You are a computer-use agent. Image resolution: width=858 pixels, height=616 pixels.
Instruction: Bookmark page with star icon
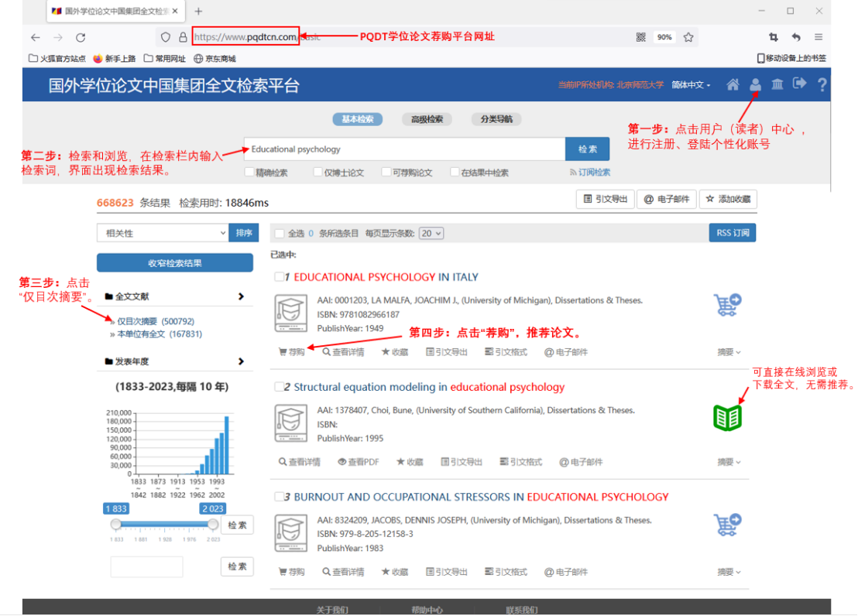688,37
